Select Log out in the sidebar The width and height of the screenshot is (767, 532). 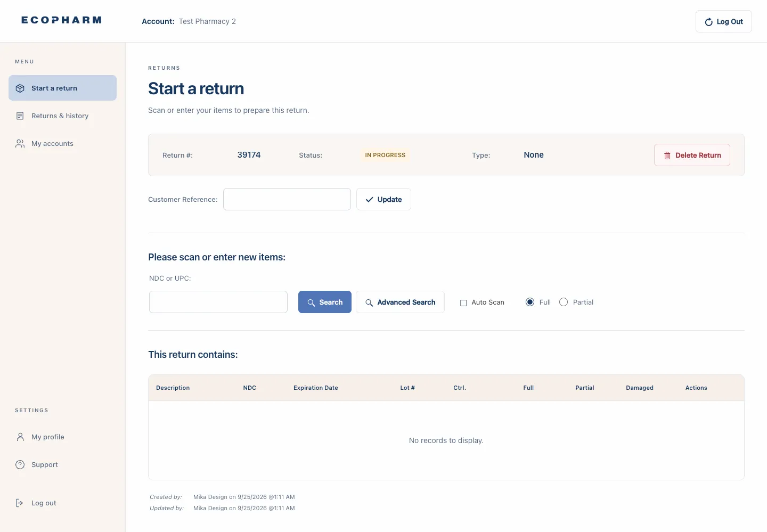point(62,503)
